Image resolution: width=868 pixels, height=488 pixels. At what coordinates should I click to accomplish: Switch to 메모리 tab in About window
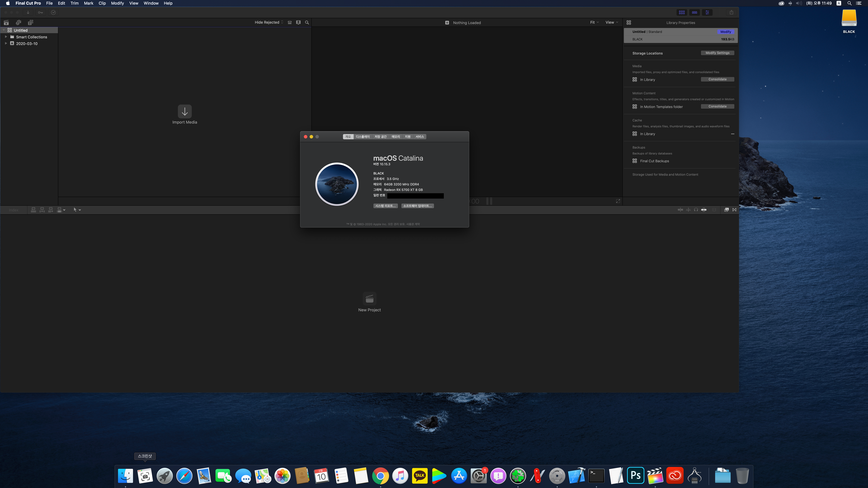click(x=396, y=136)
